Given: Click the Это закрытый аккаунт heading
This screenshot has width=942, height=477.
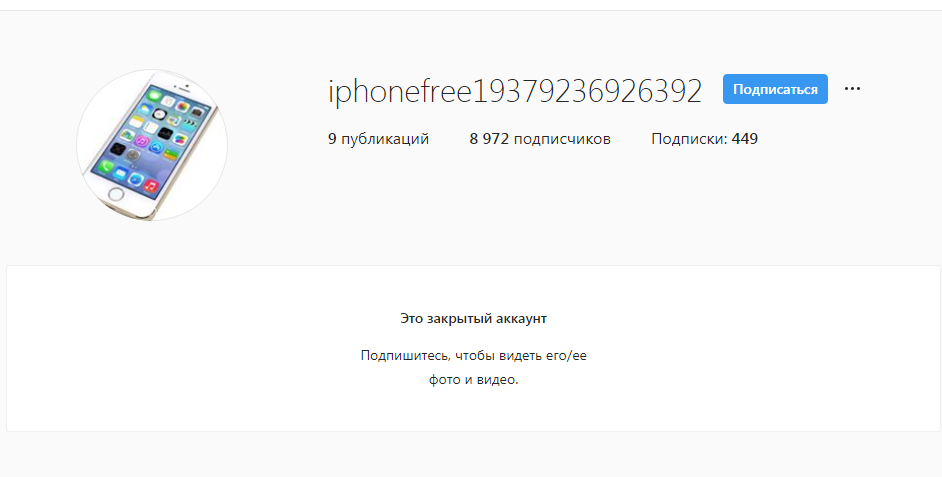Looking at the screenshot, I should 473,318.
